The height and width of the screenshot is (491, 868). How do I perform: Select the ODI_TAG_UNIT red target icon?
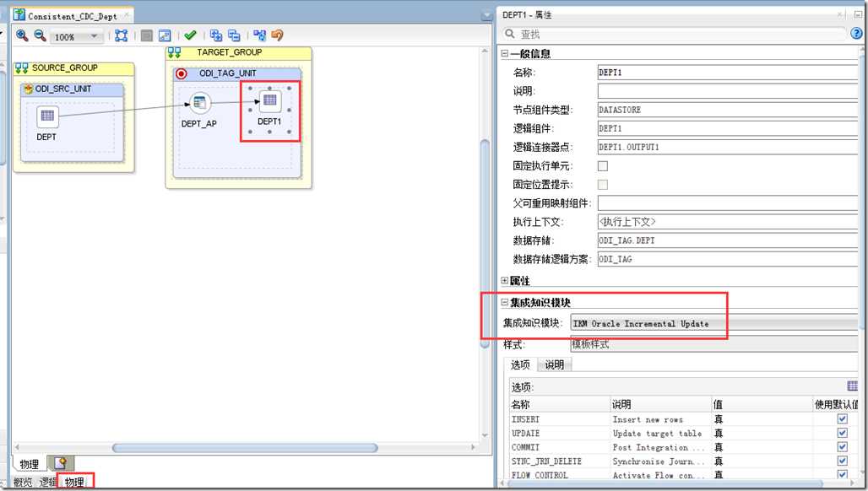(x=181, y=73)
